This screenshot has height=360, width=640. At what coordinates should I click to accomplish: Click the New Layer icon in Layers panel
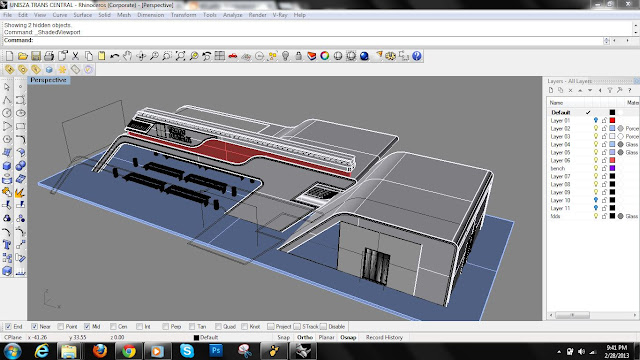551,90
